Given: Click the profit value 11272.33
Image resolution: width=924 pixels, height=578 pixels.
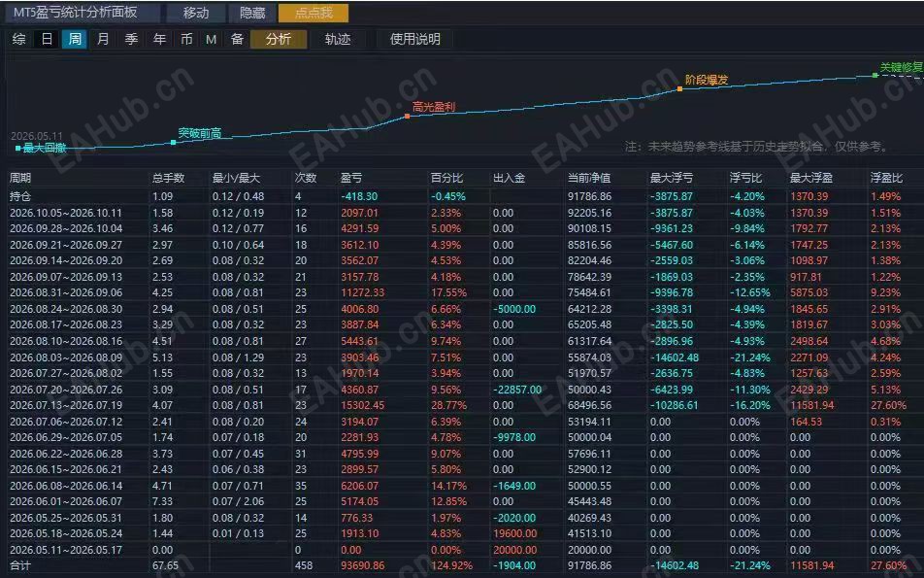Looking at the screenshot, I should pos(362,293).
